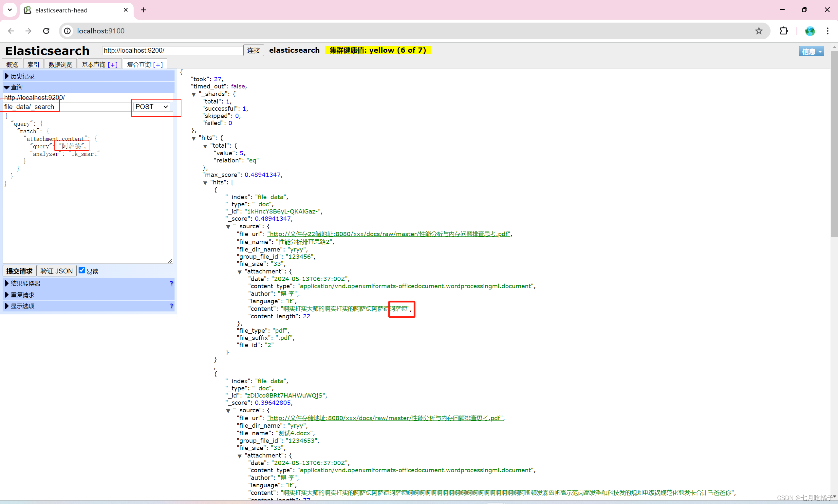Expand the 重复请求 section

(x=89, y=295)
